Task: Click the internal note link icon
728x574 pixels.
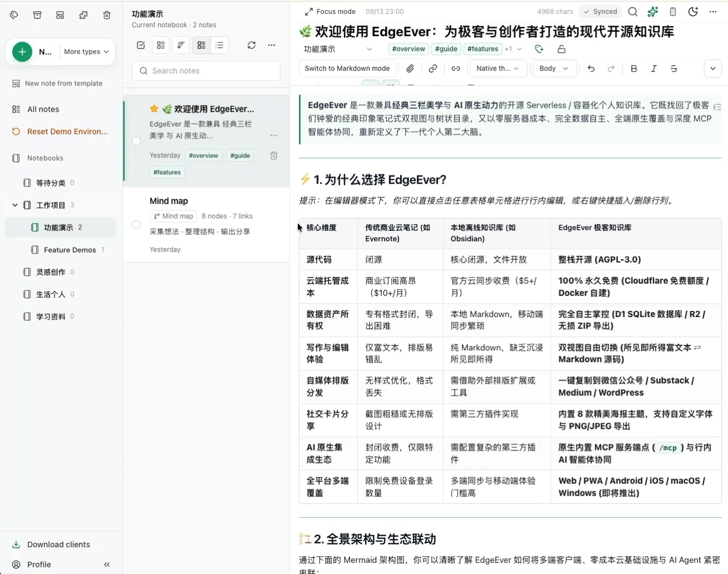Action: pyautogui.click(x=456, y=68)
